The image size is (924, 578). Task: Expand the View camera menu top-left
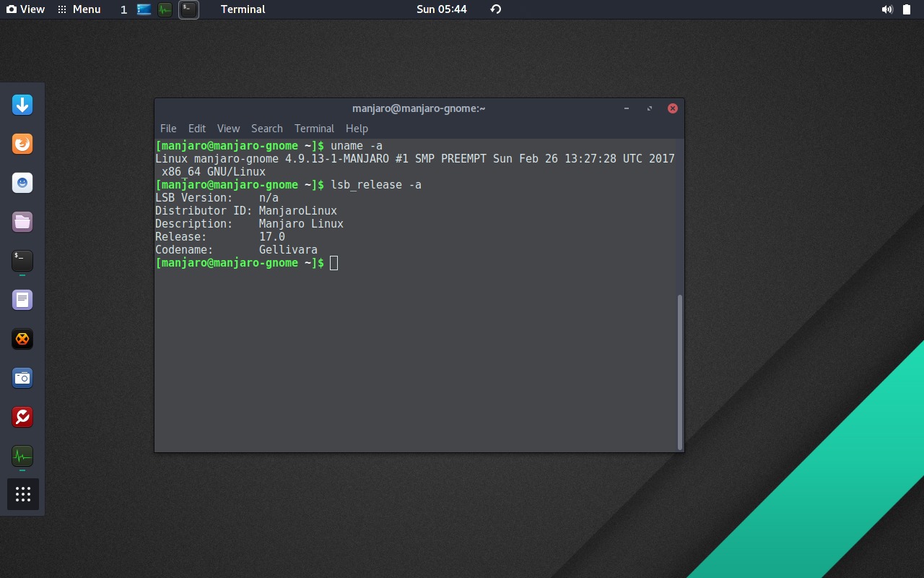tap(25, 9)
